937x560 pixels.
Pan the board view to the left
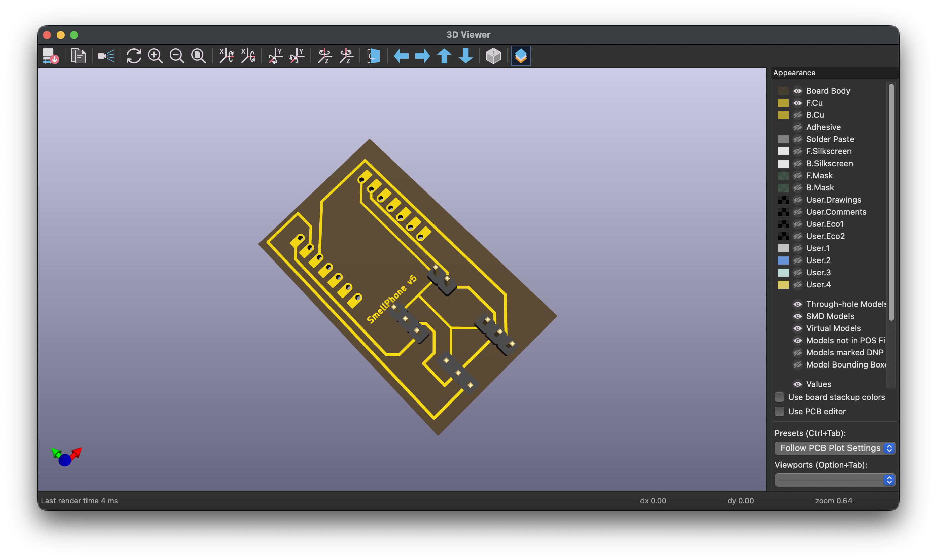[401, 56]
